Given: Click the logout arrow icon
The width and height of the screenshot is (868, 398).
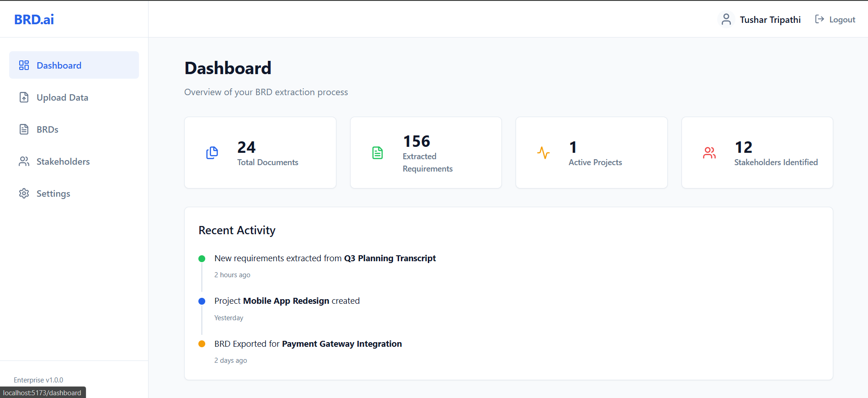Looking at the screenshot, I should point(820,19).
